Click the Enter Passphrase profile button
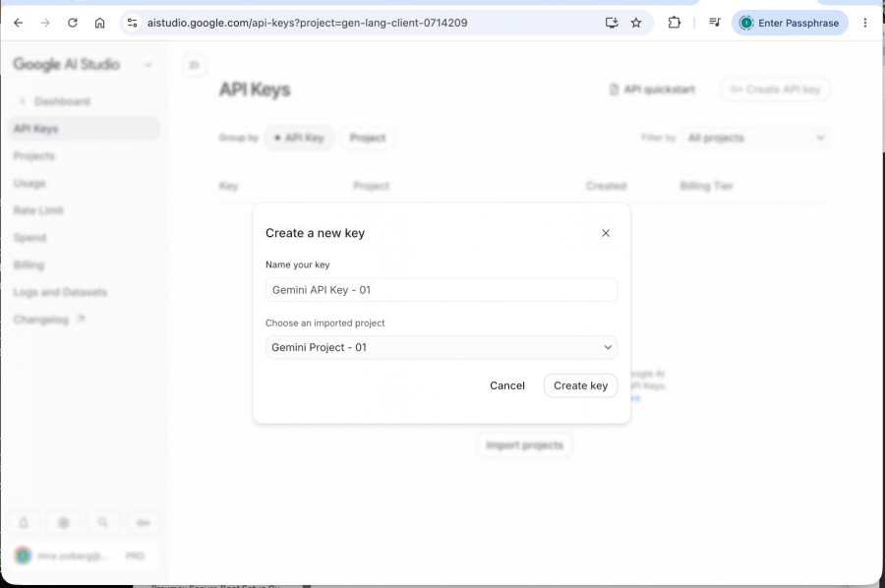 coord(790,23)
